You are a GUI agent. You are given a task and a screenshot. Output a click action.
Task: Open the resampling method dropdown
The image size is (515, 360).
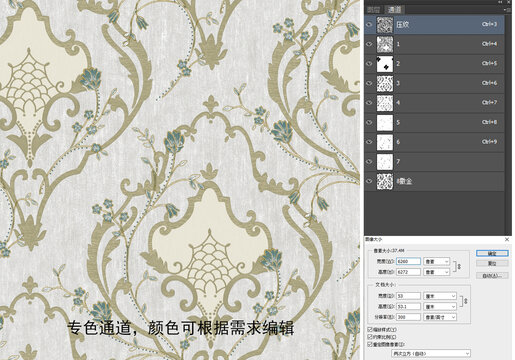pos(431,353)
